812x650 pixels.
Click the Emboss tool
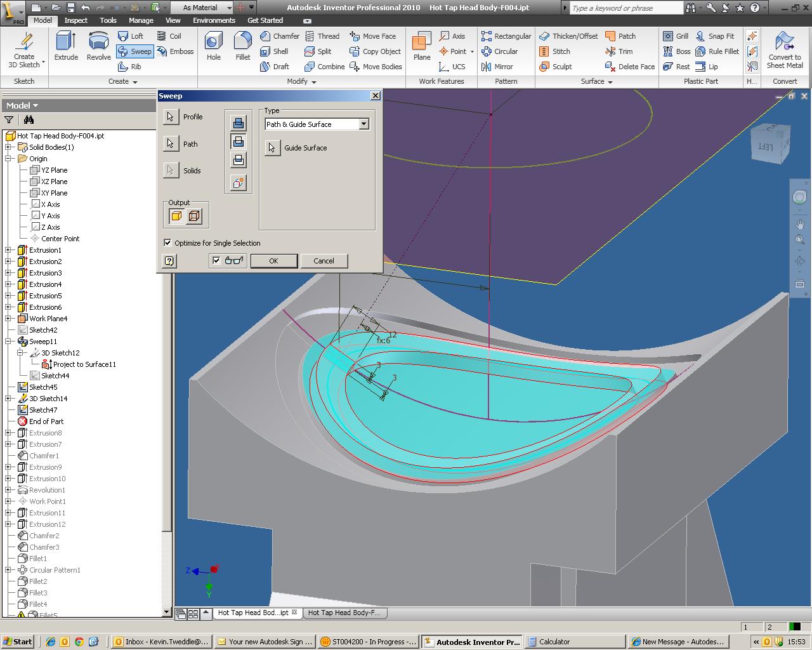[174, 51]
